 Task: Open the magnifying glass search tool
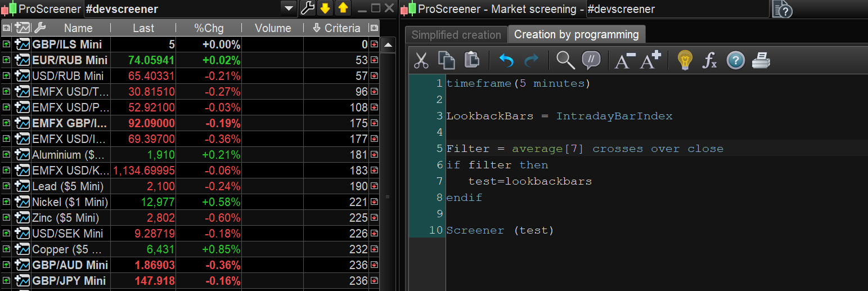pos(565,60)
